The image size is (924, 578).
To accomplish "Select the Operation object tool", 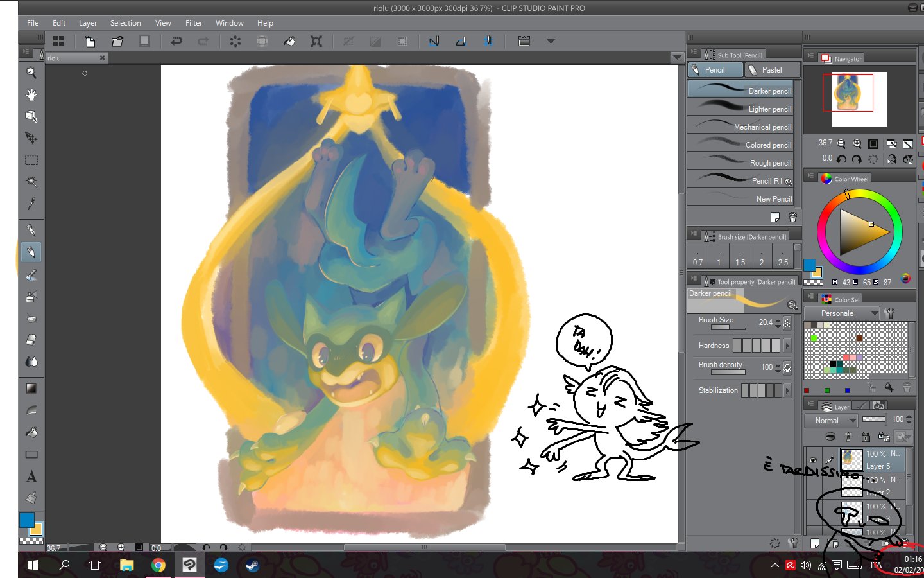I will (x=31, y=116).
